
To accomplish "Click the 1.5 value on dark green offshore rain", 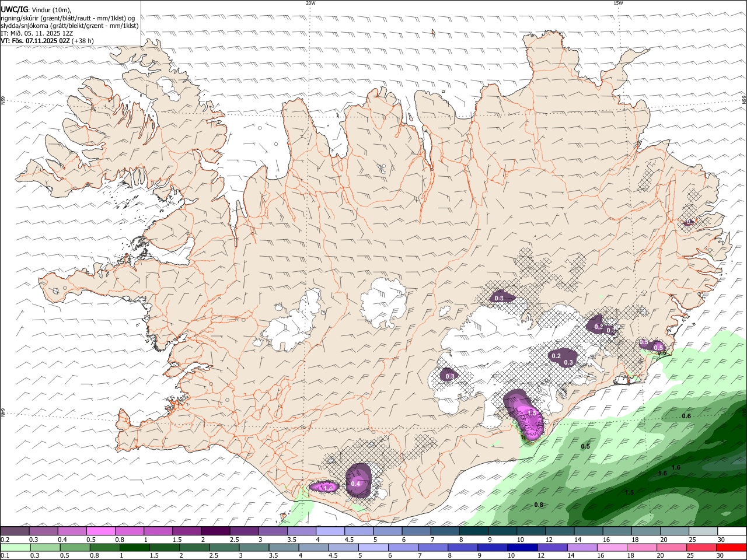I will tap(629, 492).
